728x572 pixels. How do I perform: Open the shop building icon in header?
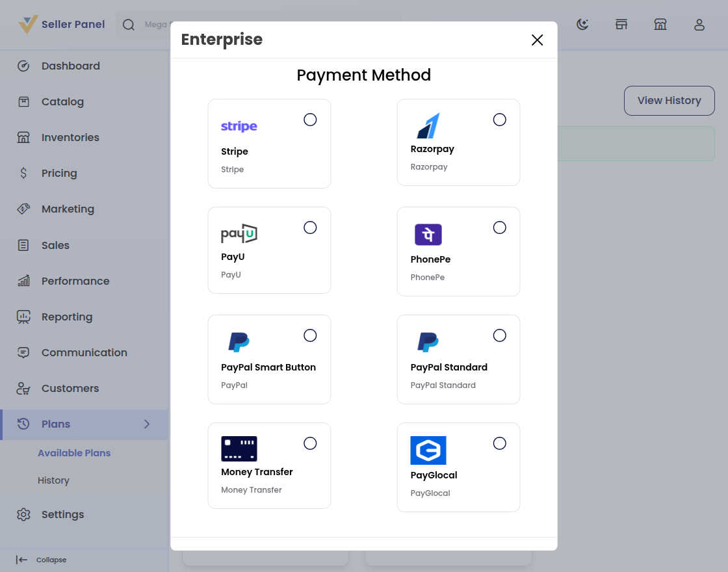pos(660,24)
